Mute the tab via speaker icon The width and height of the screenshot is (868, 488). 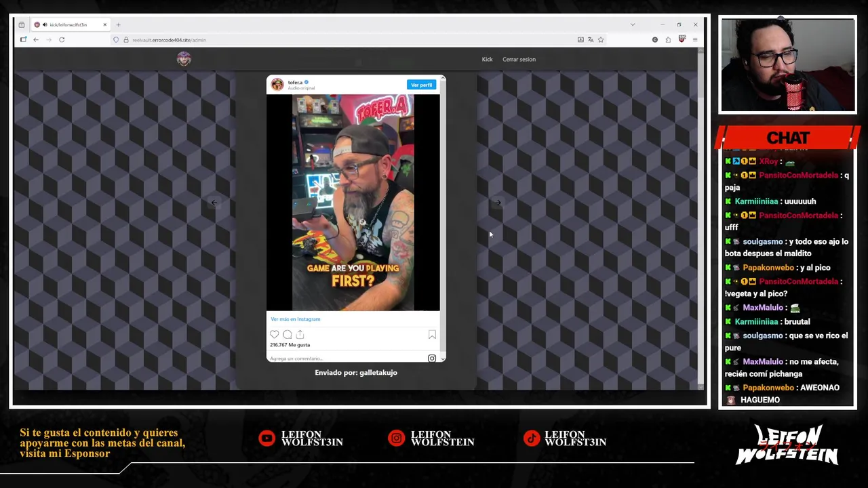tap(45, 24)
